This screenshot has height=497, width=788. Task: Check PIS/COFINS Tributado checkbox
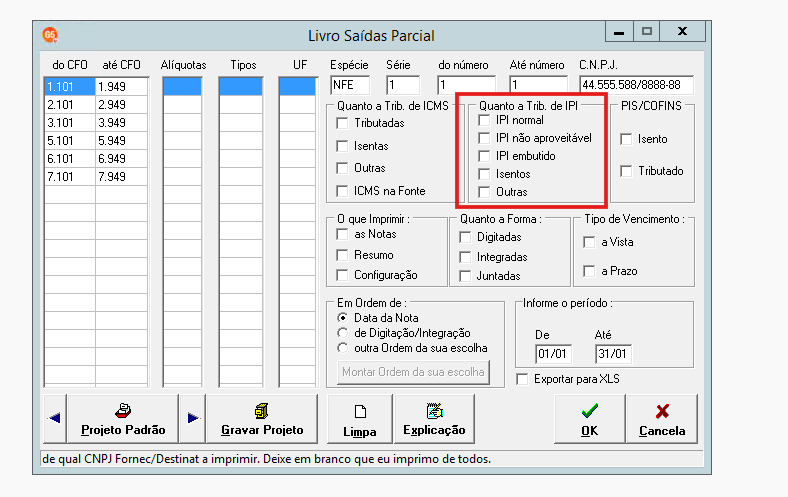pyautogui.click(x=626, y=171)
